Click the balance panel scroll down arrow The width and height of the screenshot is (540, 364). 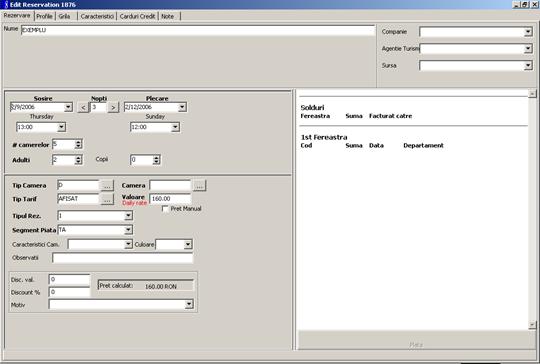click(532, 324)
